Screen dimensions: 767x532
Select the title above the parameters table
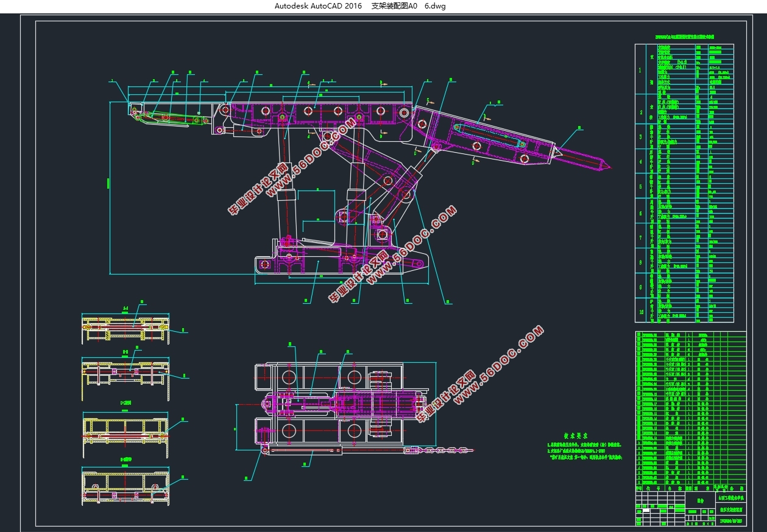pos(684,37)
